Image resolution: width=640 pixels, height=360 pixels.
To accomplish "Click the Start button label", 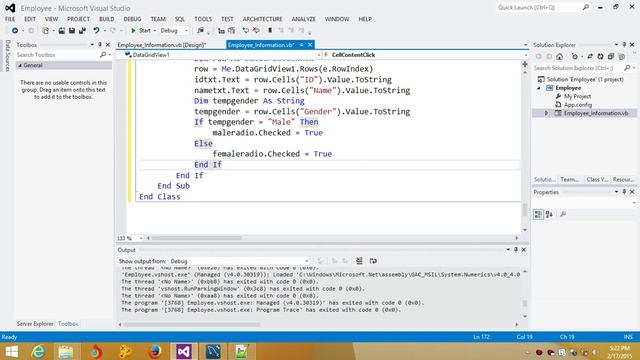I will [x=145, y=31].
